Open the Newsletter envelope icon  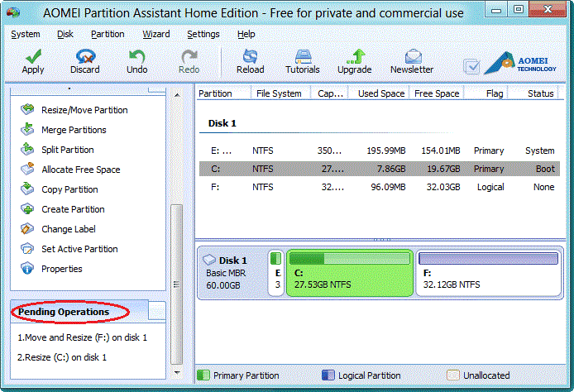click(413, 56)
